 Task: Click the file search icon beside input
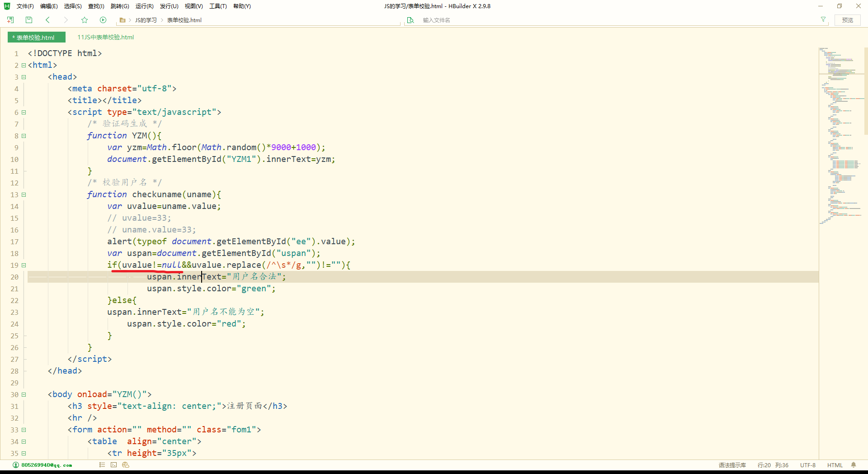coord(410,20)
